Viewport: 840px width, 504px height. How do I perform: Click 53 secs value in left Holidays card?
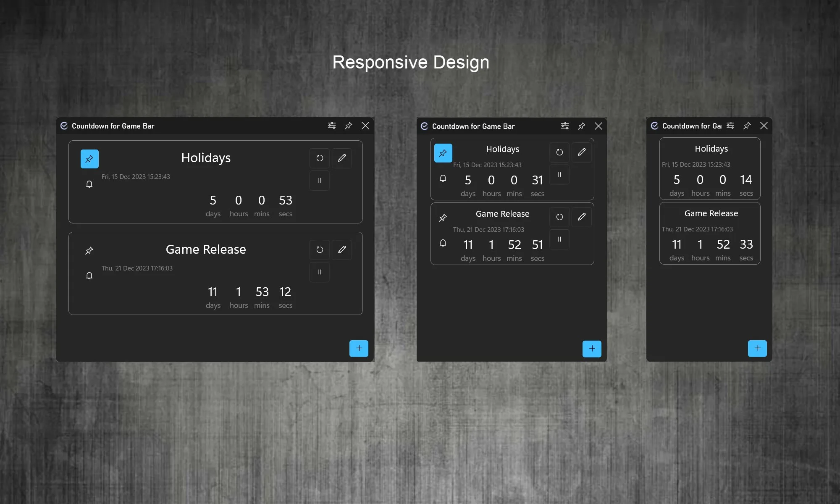click(x=286, y=200)
